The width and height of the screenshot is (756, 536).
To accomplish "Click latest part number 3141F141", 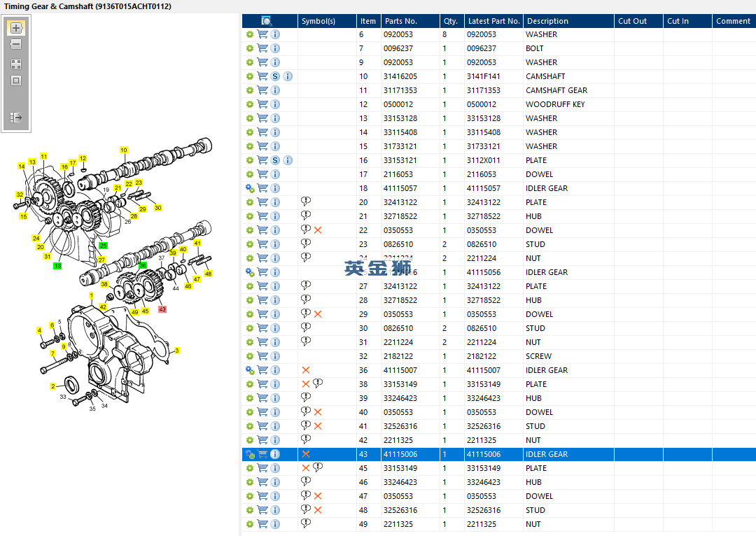I will click(483, 76).
